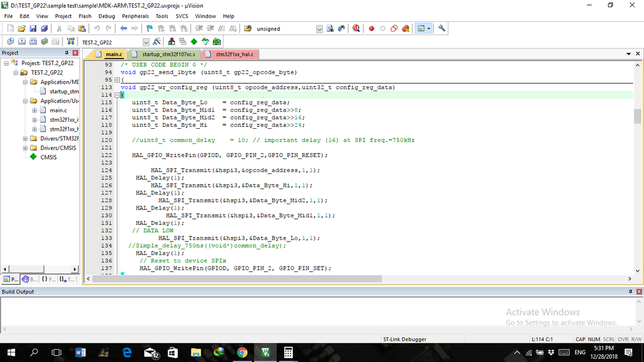Screen dimensions: 644x362
Task: Start or stop the debug session
Action: (x=356, y=28)
